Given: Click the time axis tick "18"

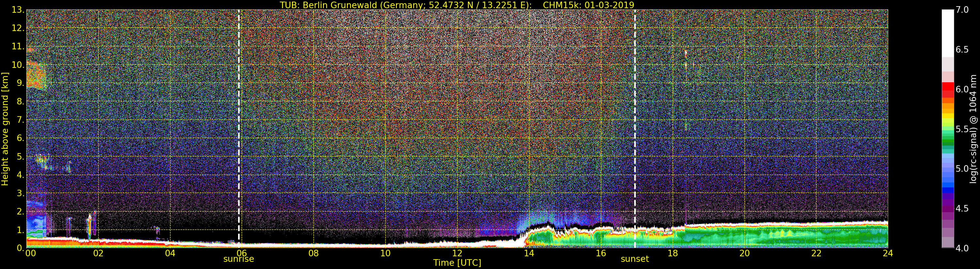Looking at the screenshot, I should (673, 253).
